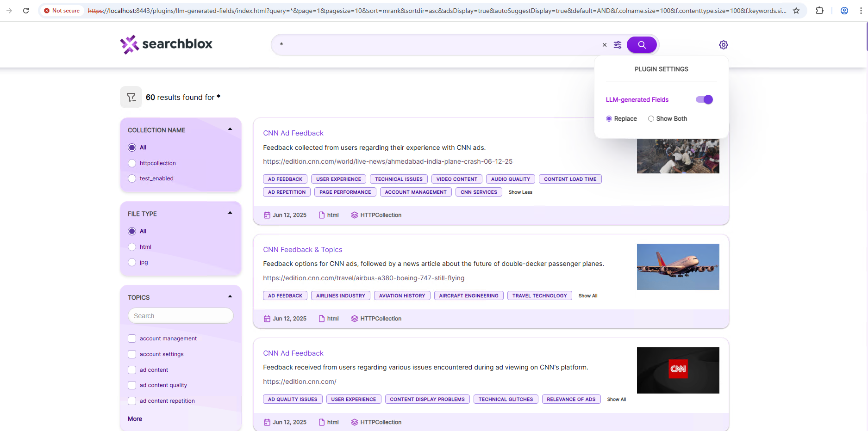Screen dimensions: 868x431
Task: Click the purple magnifier search button
Action: point(642,45)
